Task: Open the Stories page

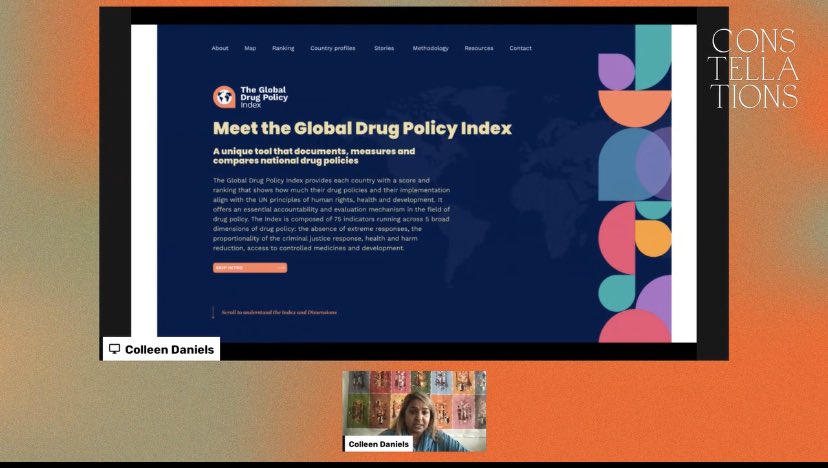Action: coord(384,48)
